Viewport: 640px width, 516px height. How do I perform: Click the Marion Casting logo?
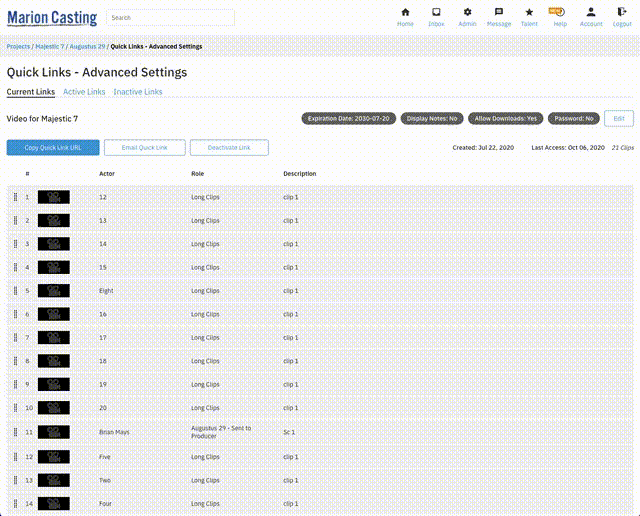[x=52, y=18]
